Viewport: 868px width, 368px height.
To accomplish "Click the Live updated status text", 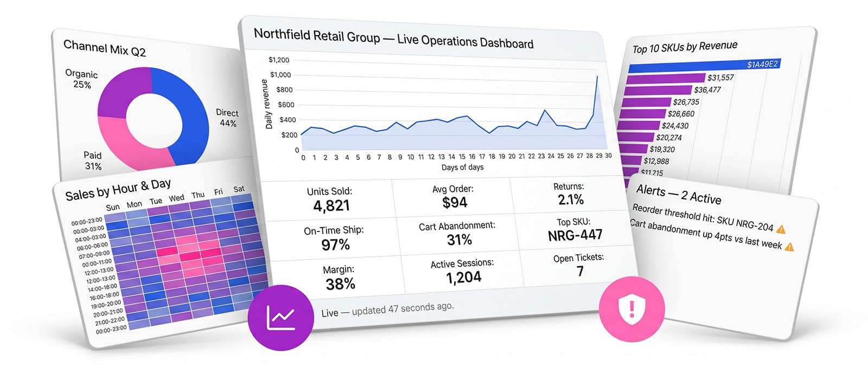I will tap(387, 309).
